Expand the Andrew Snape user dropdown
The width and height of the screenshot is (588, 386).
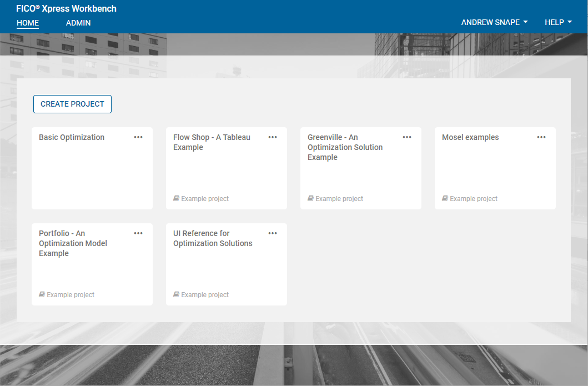tap(494, 22)
